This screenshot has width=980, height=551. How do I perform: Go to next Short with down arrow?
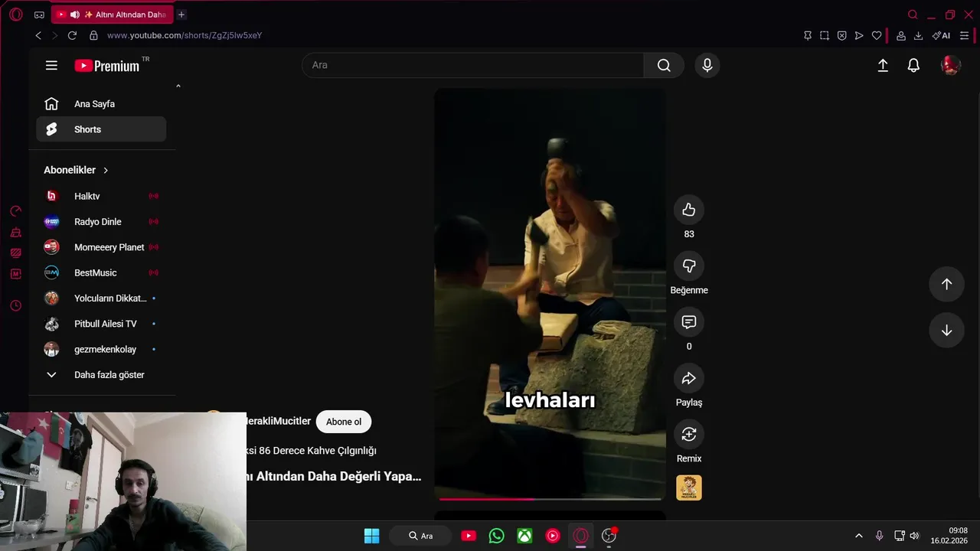946,331
